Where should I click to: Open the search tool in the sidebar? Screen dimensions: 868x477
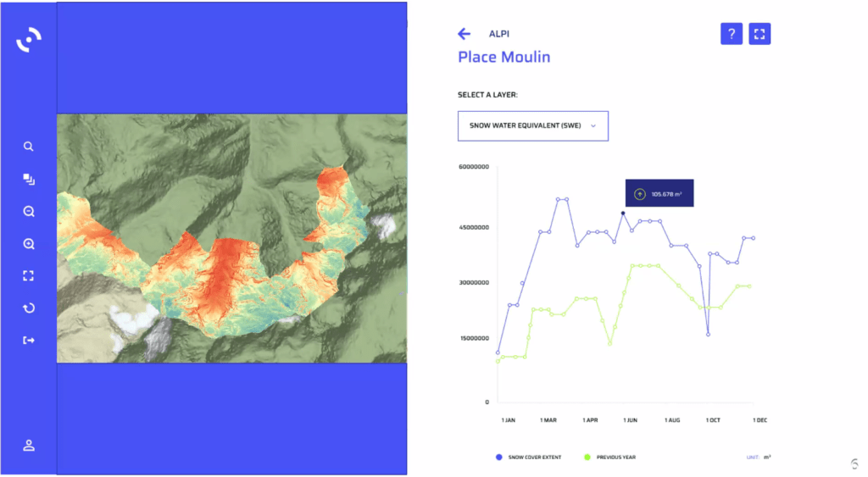(x=29, y=147)
